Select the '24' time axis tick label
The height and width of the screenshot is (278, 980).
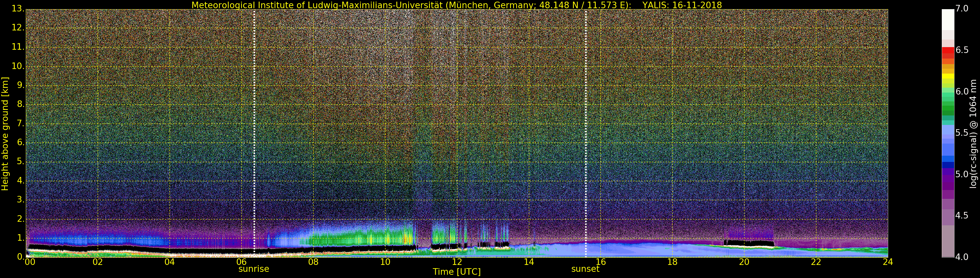point(888,262)
